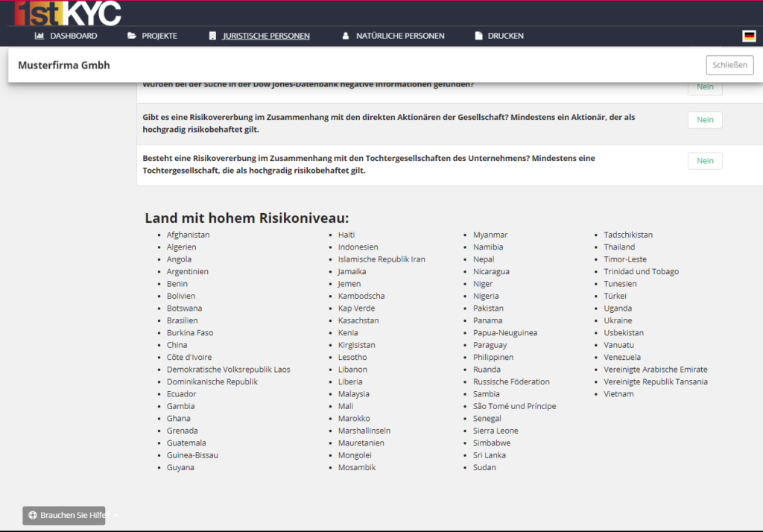Click the bar chart icon beside Dashboard
Screen dimensions: 763x532
[39, 36]
